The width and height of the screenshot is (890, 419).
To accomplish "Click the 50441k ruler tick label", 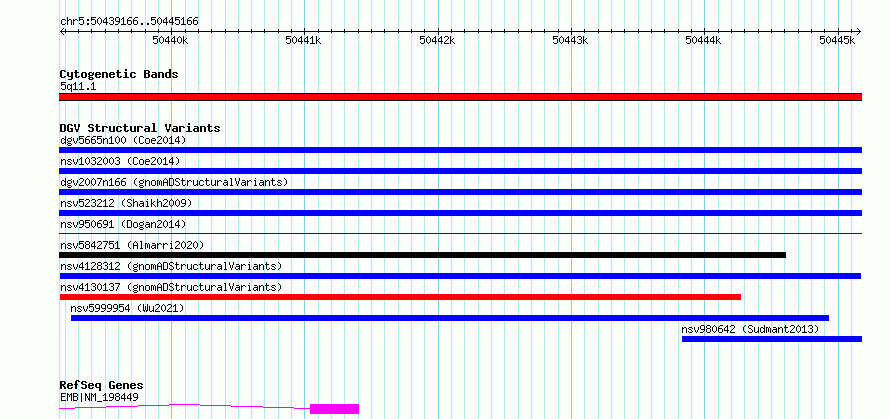I will 304,40.
